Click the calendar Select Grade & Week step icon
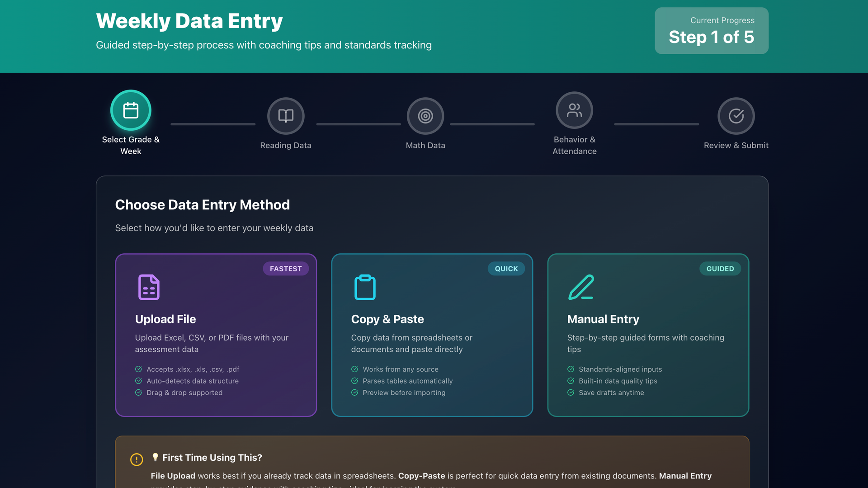Viewport: 868px width, 488px height. (x=131, y=110)
